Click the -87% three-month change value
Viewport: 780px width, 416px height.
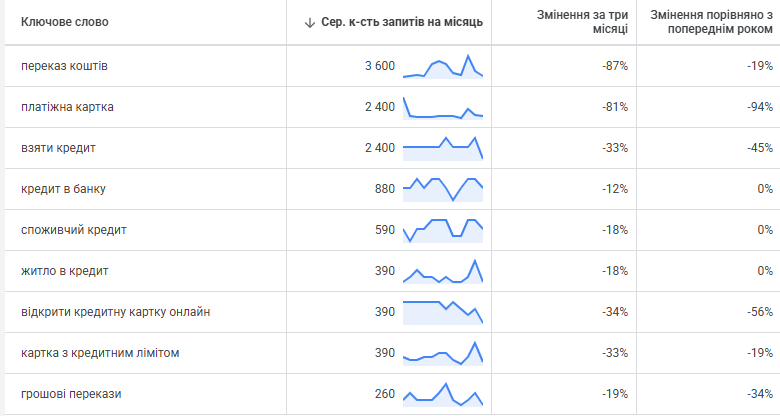[x=614, y=66]
